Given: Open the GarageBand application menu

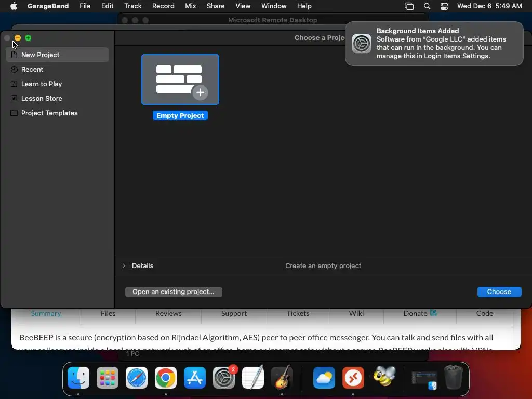Looking at the screenshot, I should (48, 6).
